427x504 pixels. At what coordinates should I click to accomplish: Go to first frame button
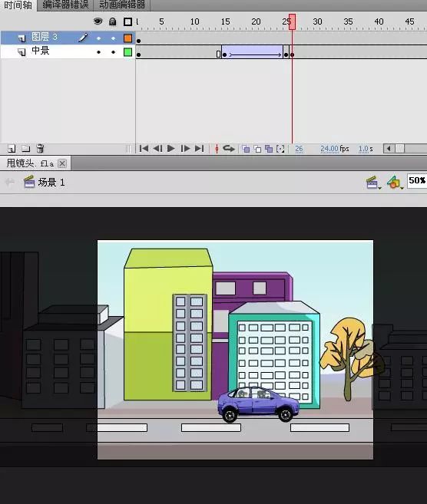pos(144,149)
